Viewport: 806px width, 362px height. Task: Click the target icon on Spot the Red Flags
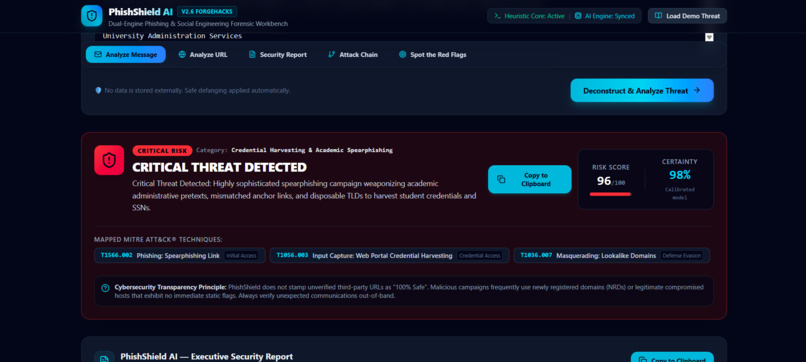pyautogui.click(x=402, y=55)
